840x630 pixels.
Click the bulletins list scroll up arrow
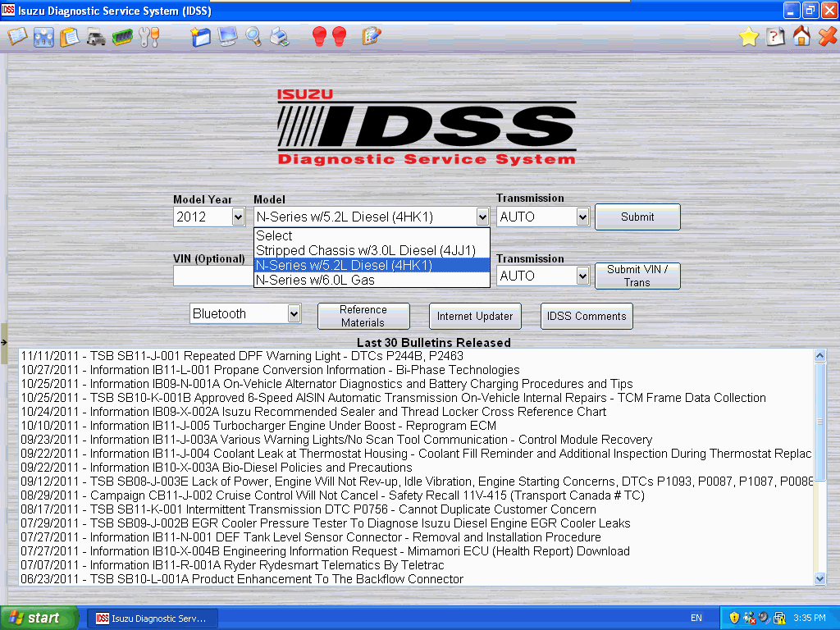tap(819, 356)
